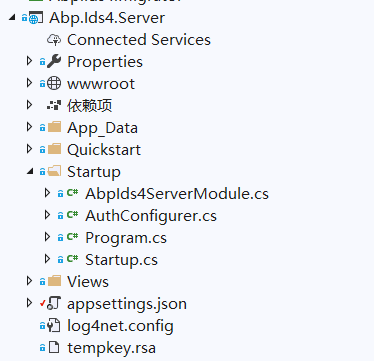This screenshot has width=374, height=361.
Task: Select the Views folder name
Action: click(88, 282)
